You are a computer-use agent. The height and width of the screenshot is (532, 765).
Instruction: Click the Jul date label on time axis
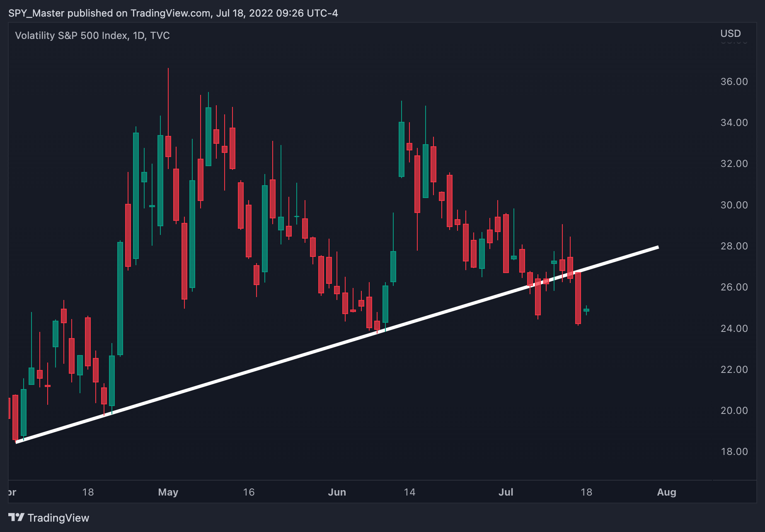click(506, 492)
